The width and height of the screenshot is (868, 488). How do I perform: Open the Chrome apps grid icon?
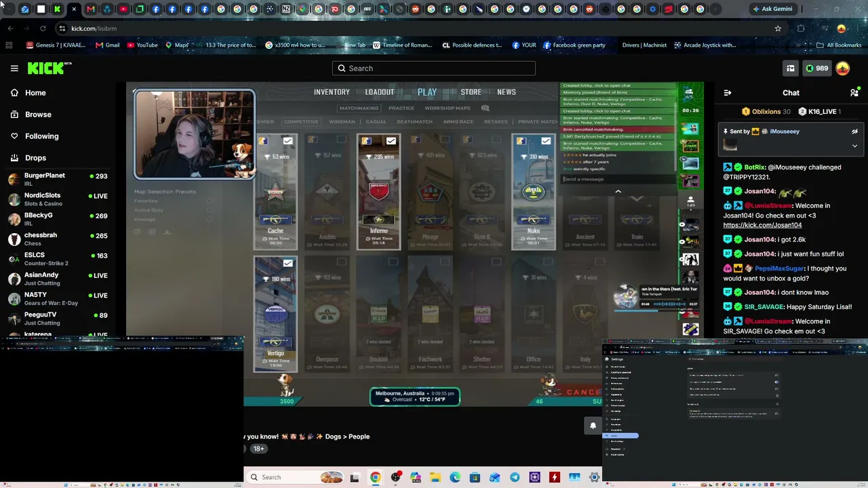(9, 45)
